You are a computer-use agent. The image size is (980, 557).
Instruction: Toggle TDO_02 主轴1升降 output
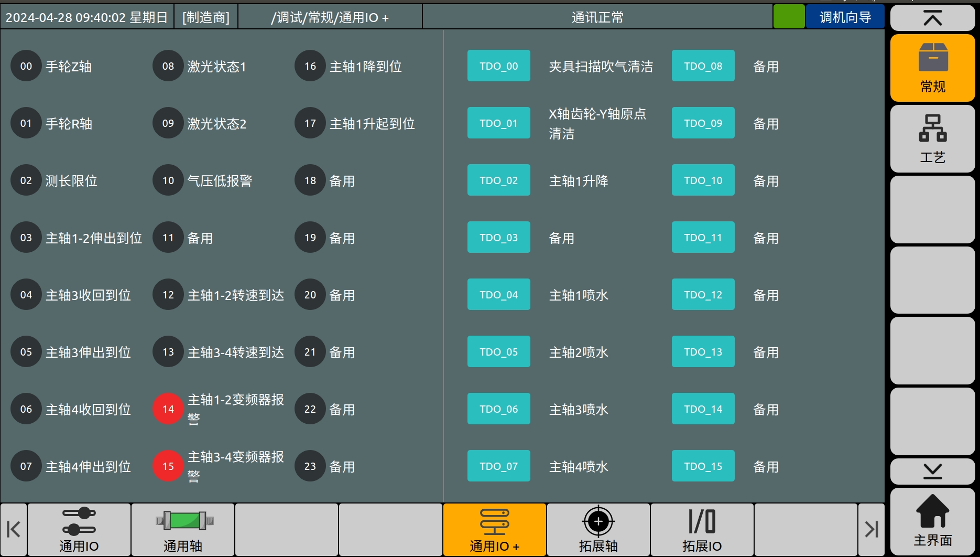coord(498,180)
